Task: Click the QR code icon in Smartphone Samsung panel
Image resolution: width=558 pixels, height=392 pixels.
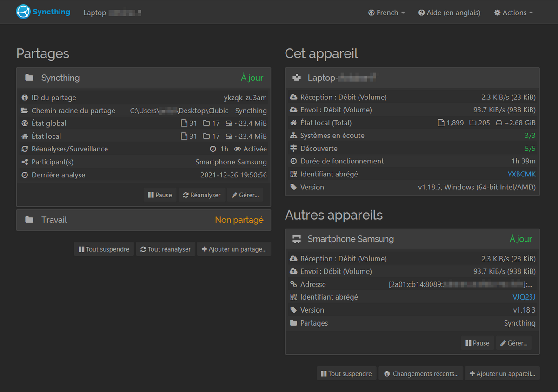Action: tap(293, 297)
